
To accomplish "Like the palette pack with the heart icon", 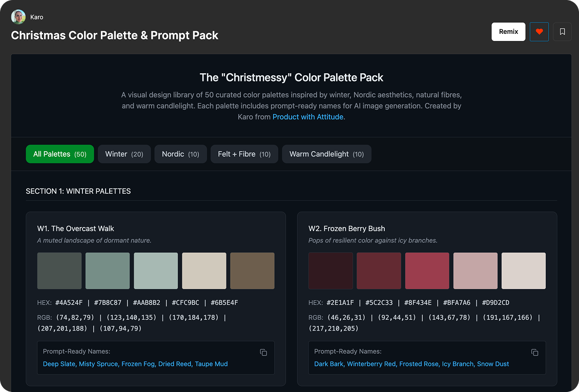I will pos(539,31).
